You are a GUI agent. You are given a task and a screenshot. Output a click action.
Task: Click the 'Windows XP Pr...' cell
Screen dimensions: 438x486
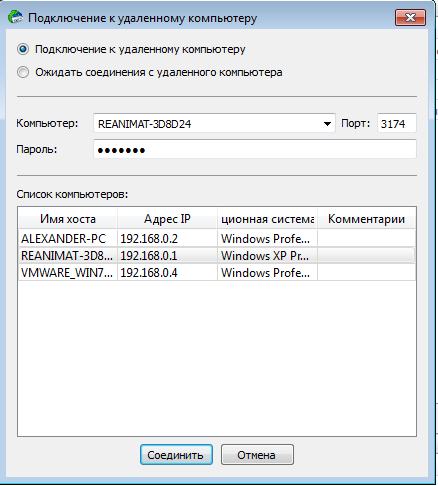click(x=267, y=256)
